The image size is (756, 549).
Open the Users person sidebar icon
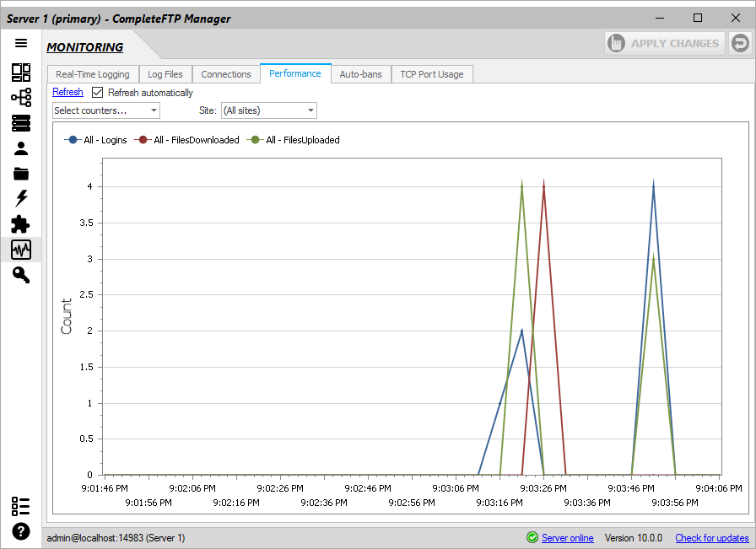coord(21,148)
